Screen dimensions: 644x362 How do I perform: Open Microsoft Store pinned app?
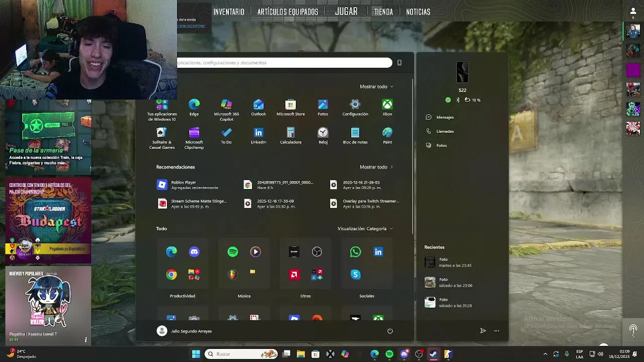(x=290, y=108)
